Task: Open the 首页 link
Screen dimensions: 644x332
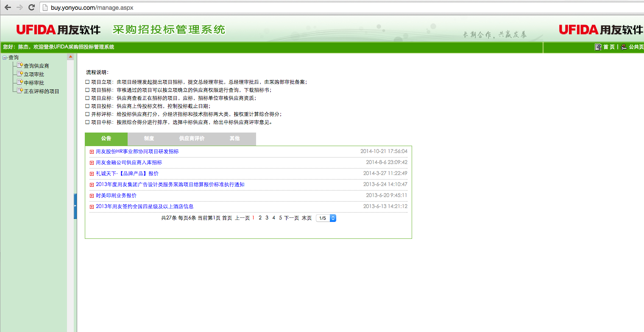Action: coord(609,47)
